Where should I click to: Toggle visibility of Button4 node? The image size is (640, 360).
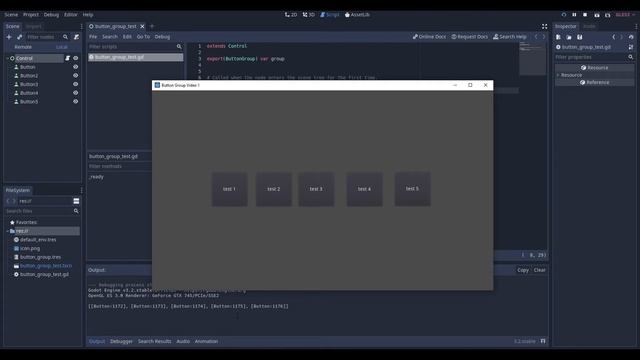76,93
